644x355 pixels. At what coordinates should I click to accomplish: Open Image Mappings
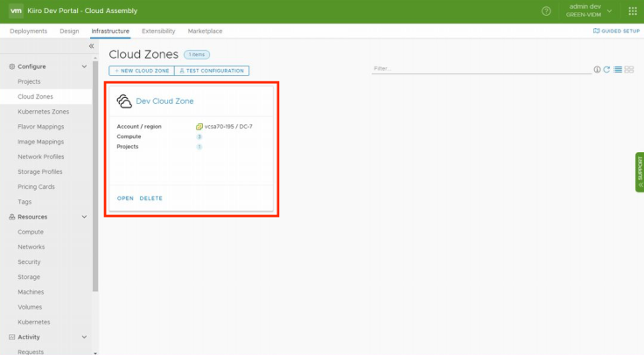[40, 142]
